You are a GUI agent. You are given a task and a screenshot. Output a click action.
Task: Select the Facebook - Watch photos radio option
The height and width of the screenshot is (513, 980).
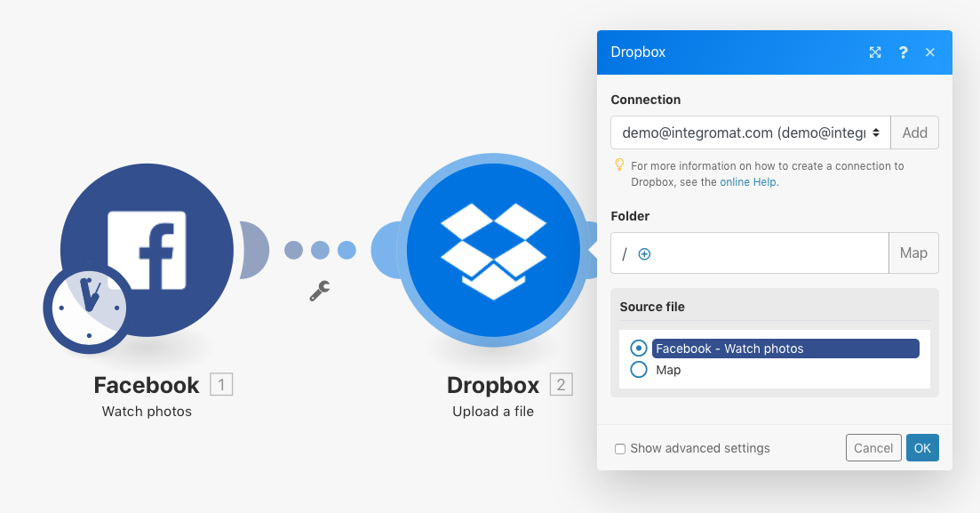(638, 349)
